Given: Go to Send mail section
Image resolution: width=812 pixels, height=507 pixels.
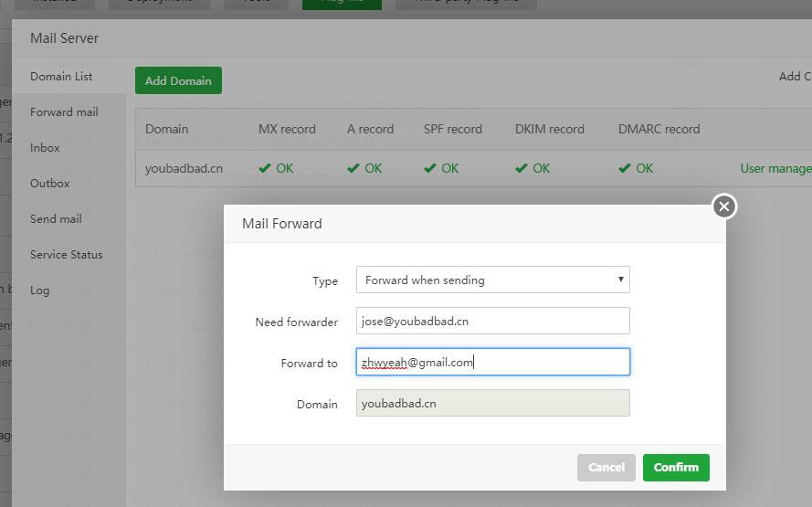Looking at the screenshot, I should coord(56,218).
